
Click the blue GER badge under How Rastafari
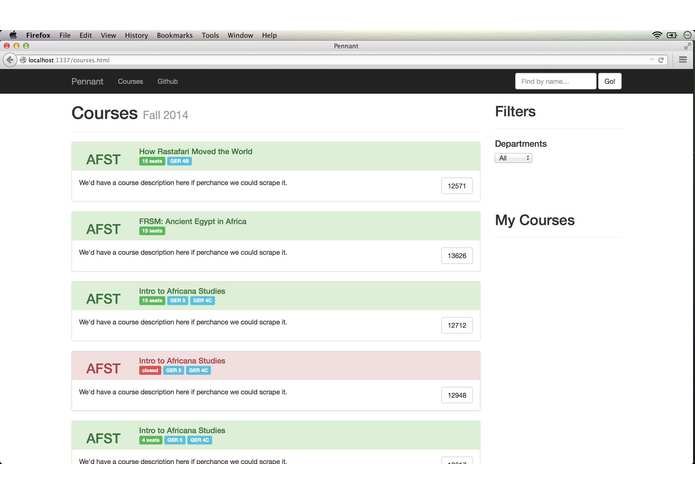tap(180, 161)
